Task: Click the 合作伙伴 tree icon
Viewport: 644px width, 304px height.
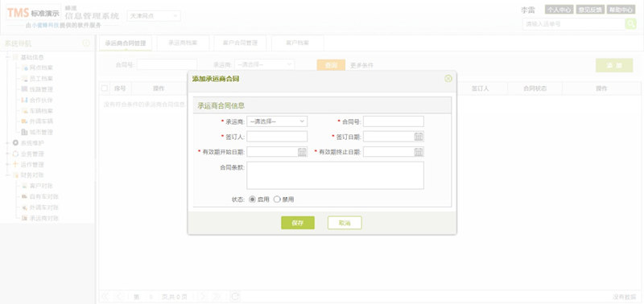Action: point(25,100)
